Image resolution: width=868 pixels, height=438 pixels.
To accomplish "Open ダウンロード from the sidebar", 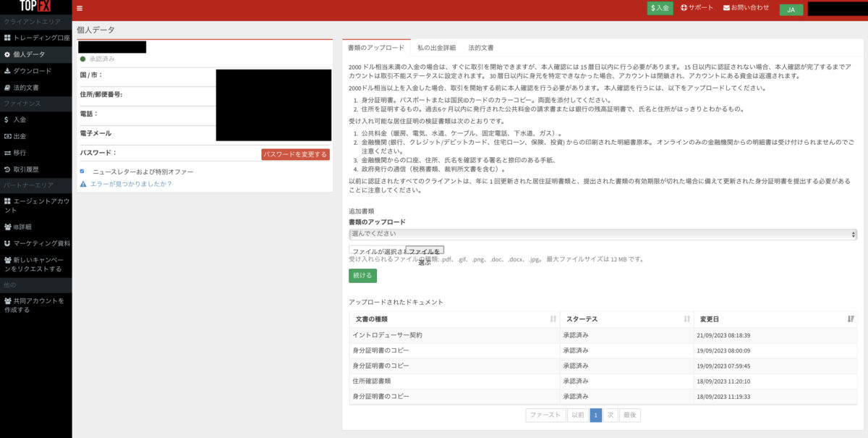I will pos(32,71).
